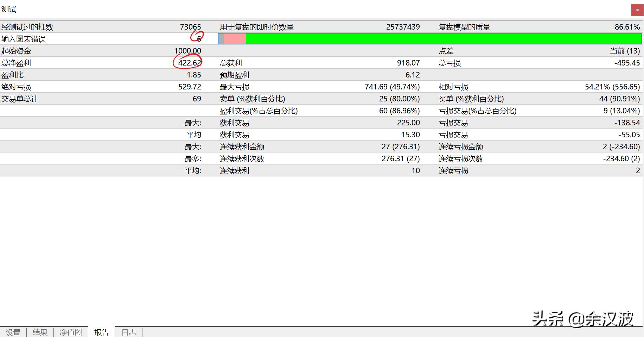Click the circled 输入图表错误 count
The height and width of the screenshot is (337, 644).
point(198,39)
